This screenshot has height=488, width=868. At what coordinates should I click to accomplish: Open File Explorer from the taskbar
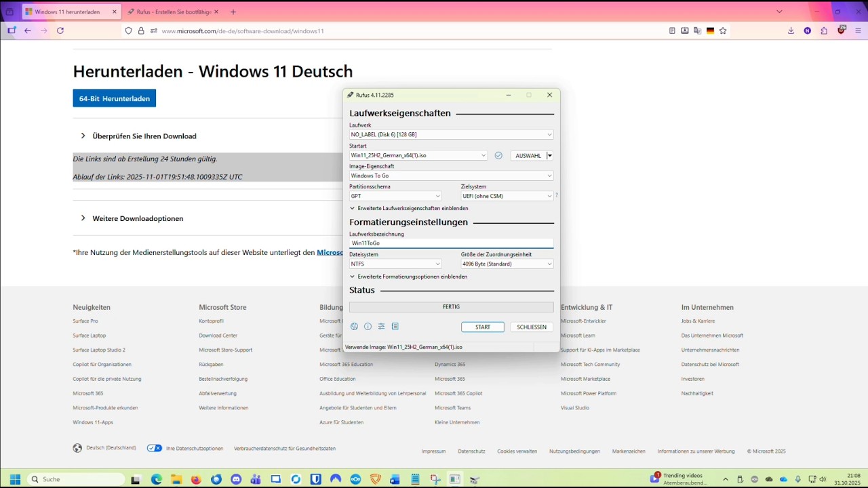(x=176, y=479)
